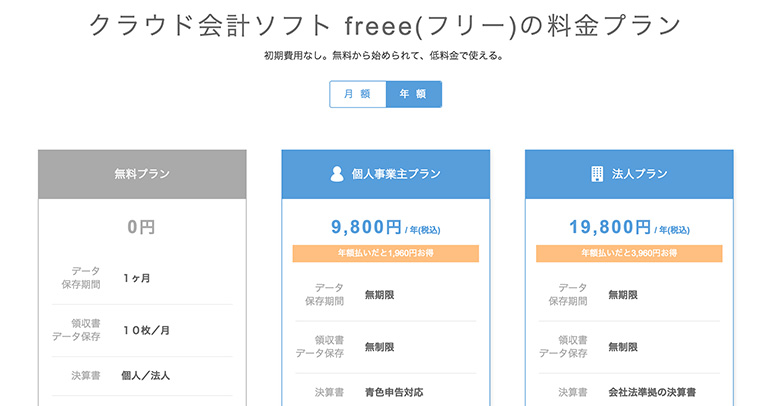Screen dimensions: 773x406
Task: Click the building icon on 法人プラン header
Action: coord(596,174)
